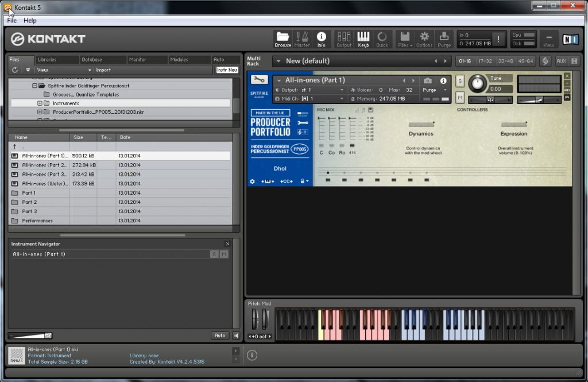588x382 pixels.
Task: Toggle instrument header size in rack
Action: pyautogui.click(x=574, y=61)
